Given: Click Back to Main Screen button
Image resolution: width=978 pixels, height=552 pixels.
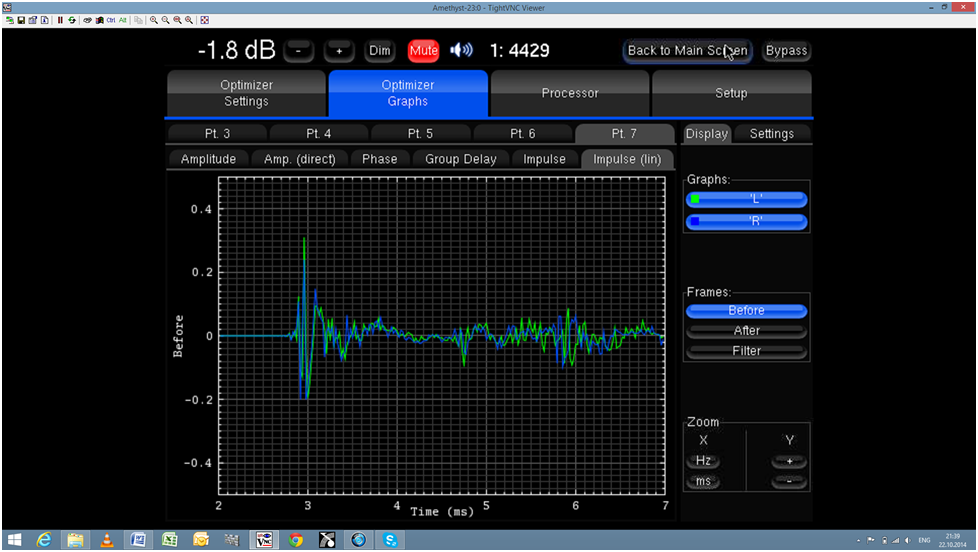Looking at the screenshot, I should coord(687,51).
